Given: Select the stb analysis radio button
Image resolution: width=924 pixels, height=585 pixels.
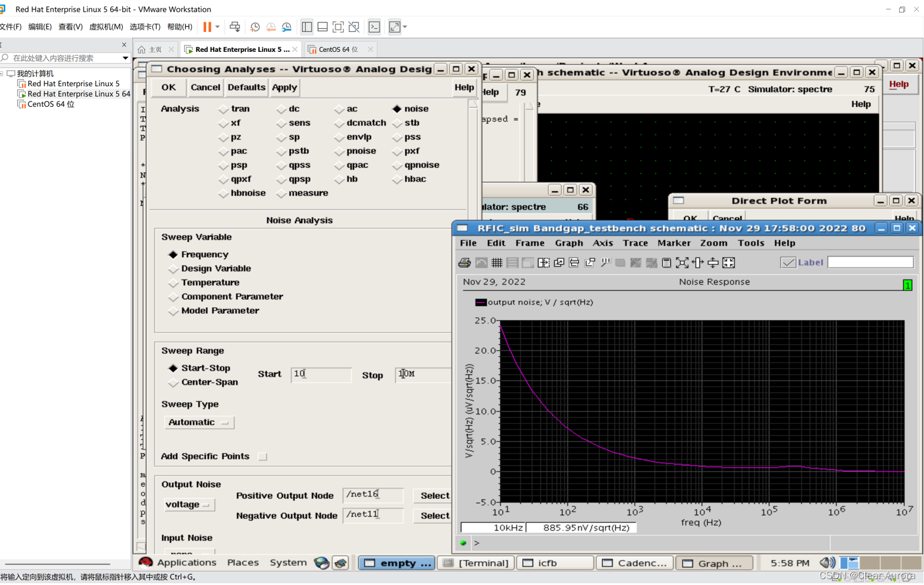Looking at the screenshot, I should (x=397, y=123).
